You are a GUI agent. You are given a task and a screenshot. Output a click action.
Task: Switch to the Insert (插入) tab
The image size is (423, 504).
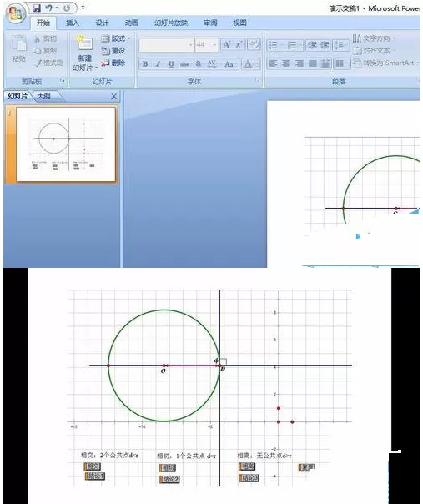[x=73, y=23]
